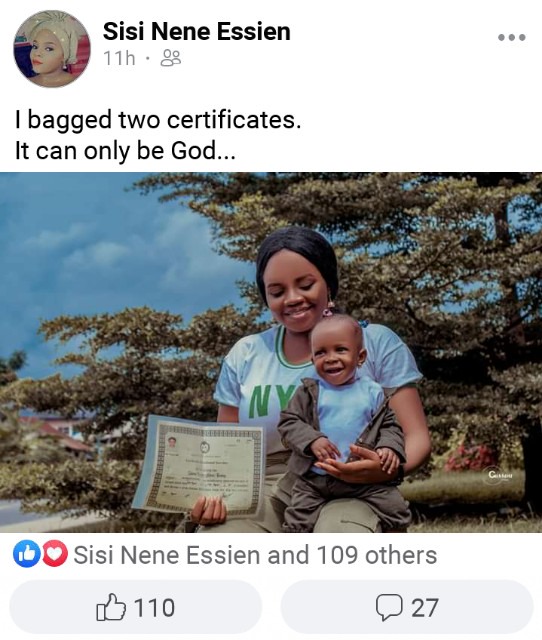Like the post with 110 button
This screenshot has height=640, width=542.
pyautogui.click(x=135, y=607)
